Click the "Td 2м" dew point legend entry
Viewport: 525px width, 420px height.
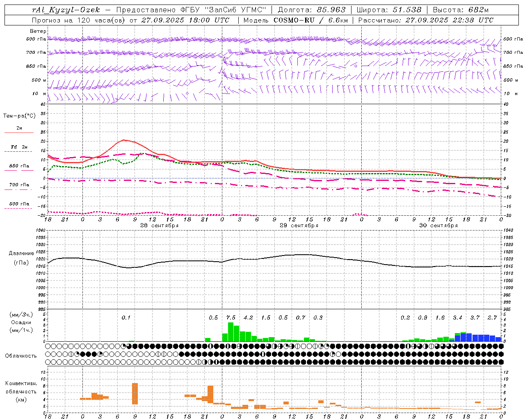19,147
